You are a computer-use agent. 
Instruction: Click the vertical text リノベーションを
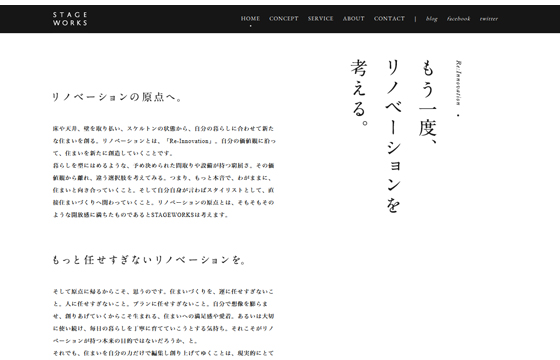pos(393,136)
